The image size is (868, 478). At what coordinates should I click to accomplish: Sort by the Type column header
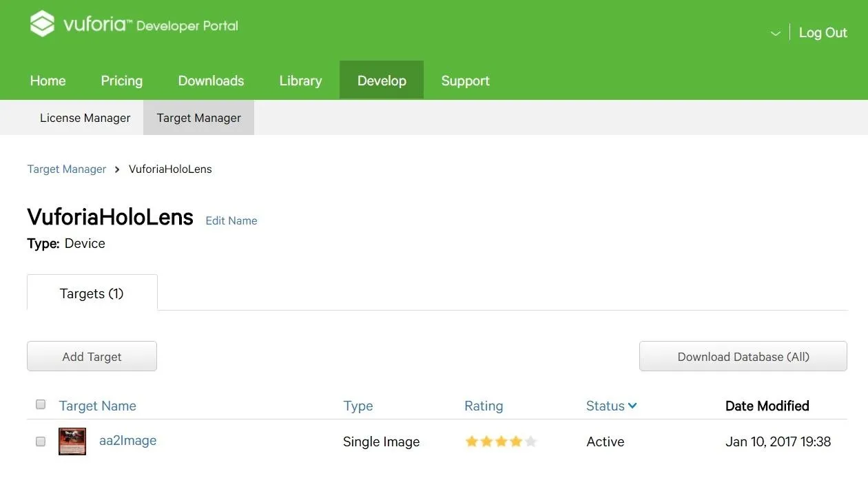click(358, 406)
